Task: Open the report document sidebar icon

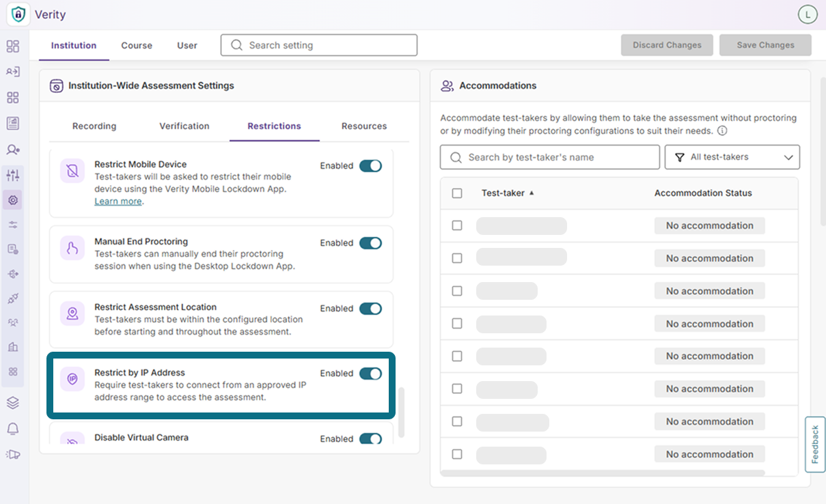Action: [x=13, y=123]
